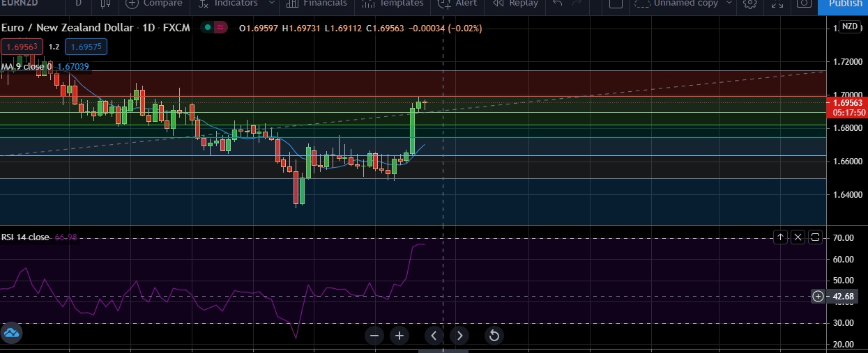
Task: Move RSI pane up with arrow icon
Action: click(x=781, y=237)
